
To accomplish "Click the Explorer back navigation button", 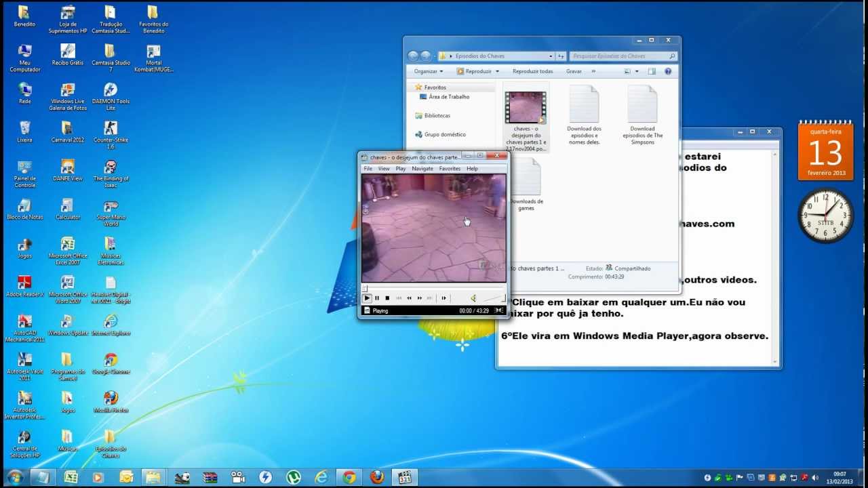I will tap(413, 56).
